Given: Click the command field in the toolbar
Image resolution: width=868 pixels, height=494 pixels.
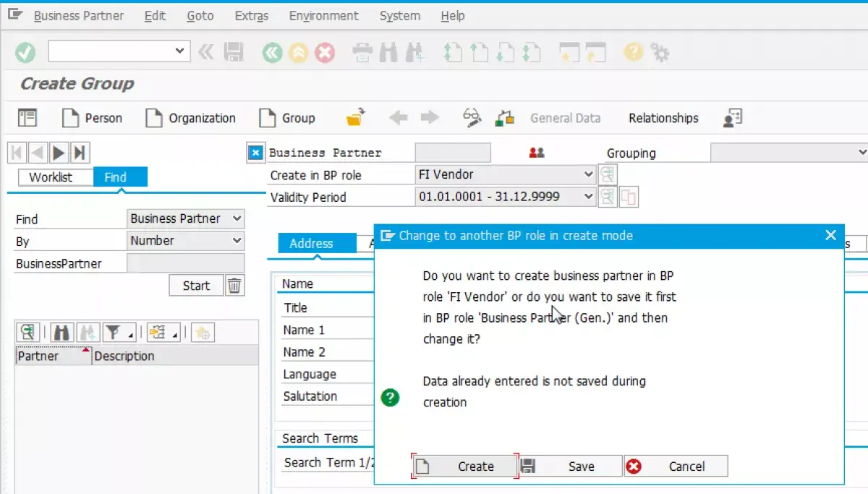Looking at the screenshot, I should 119,51.
